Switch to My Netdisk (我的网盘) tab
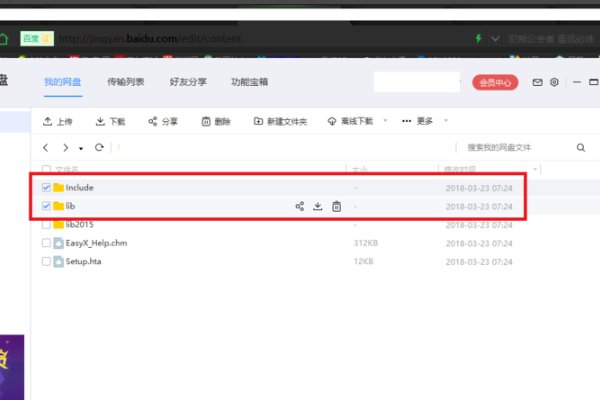The width and height of the screenshot is (600, 400). coord(62,82)
